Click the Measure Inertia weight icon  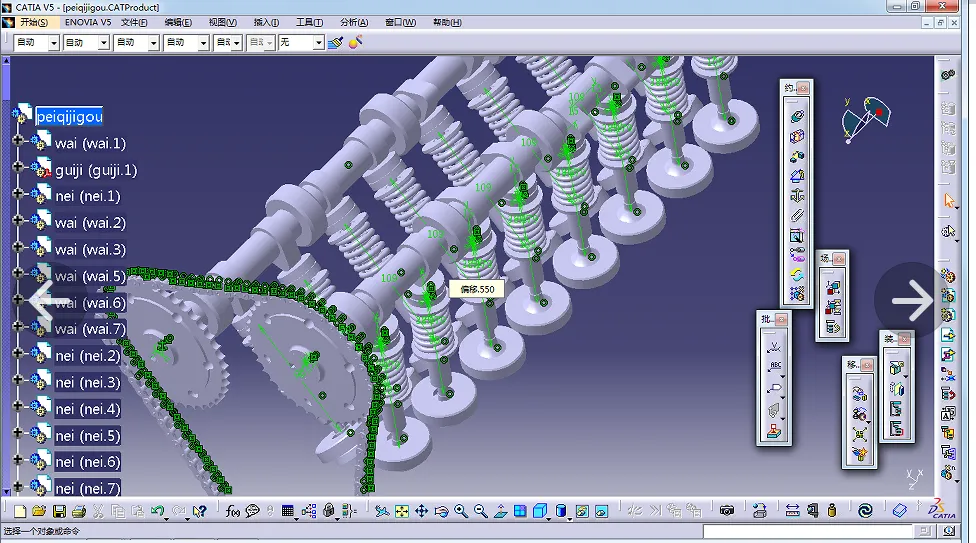coord(832,511)
